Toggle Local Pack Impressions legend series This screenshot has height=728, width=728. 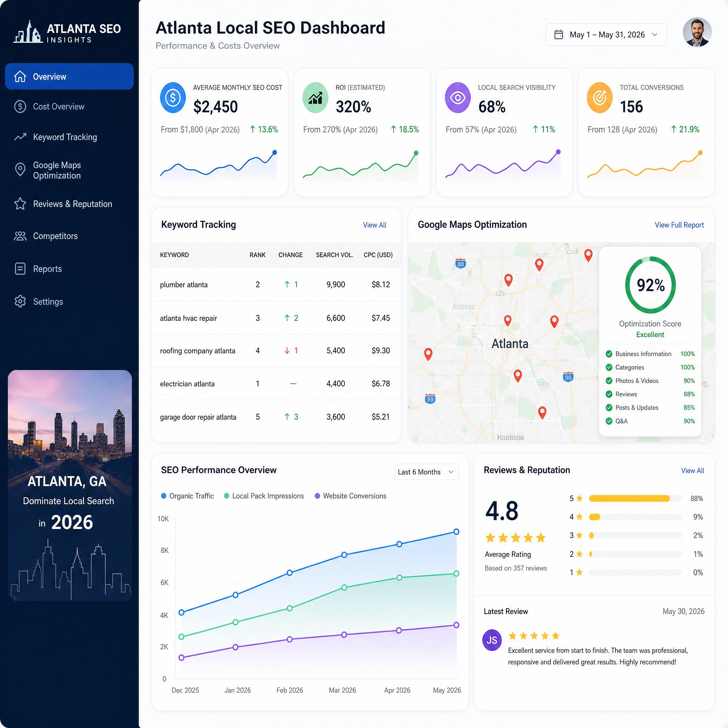tap(264, 496)
